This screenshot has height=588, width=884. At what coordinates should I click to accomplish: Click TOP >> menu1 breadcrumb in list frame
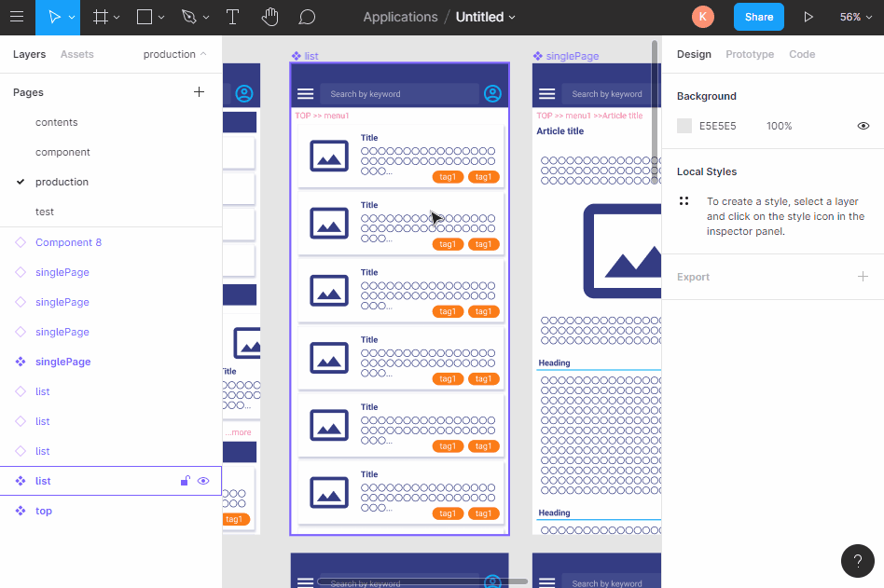(322, 116)
